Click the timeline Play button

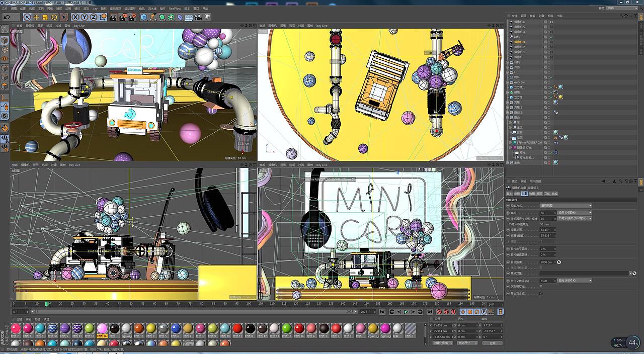pos(406,312)
